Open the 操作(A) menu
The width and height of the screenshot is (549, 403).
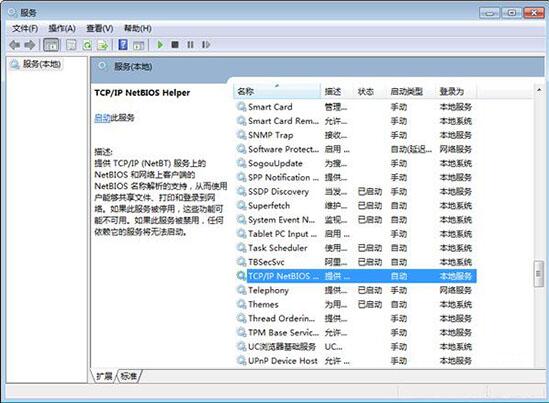pyautogui.click(x=62, y=28)
